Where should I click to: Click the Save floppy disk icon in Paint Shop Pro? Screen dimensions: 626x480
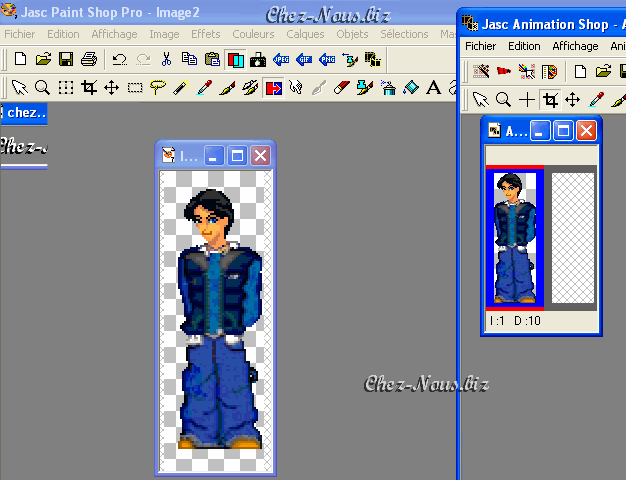click(x=66, y=59)
